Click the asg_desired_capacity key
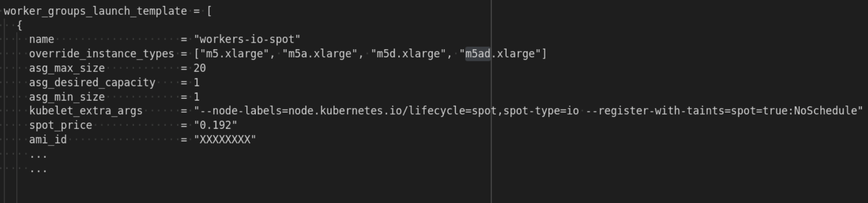Image resolution: width=868 pixels, height=203 pixels. coord(92,82)
